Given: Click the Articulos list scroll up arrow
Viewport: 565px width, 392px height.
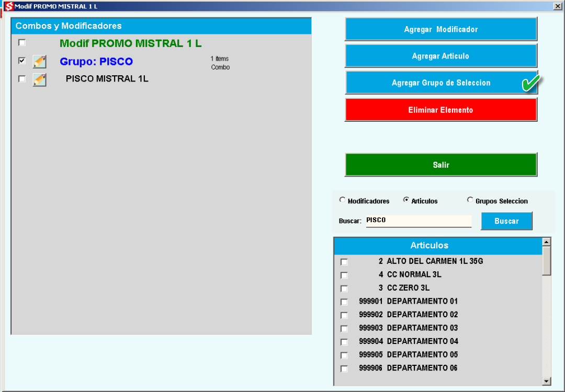Looking at the screenshot, I should pos(547,242).
